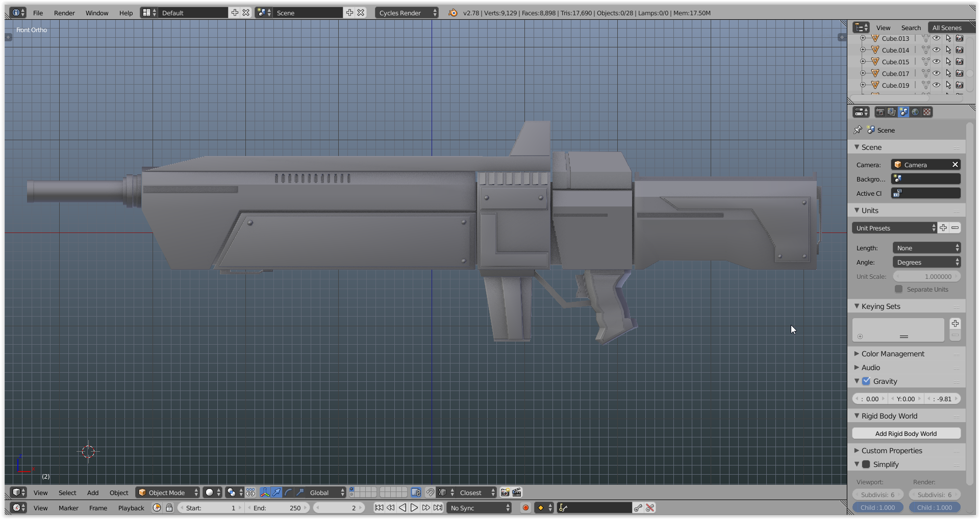Image resolution: width=980 pixels, height=519 pixels.
Task: Jump to the last frame of the timeline
Action: [x=438, y=508]
